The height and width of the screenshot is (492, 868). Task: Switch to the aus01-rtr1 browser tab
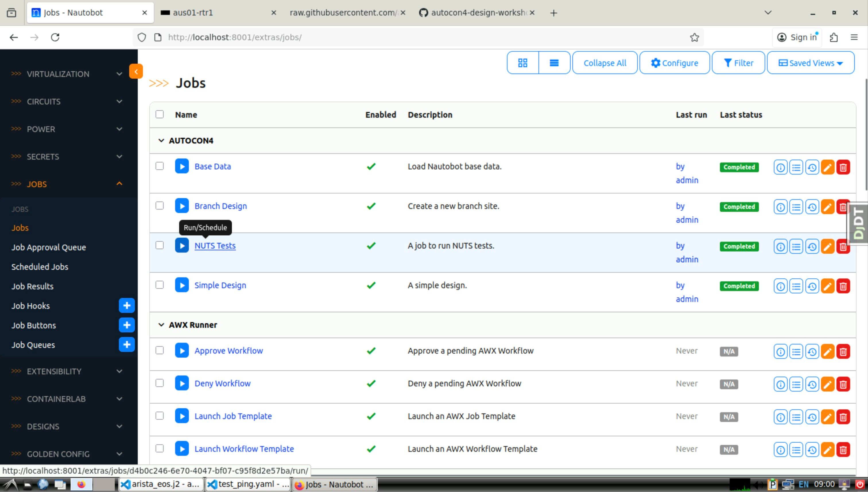[x=193, y=13]
